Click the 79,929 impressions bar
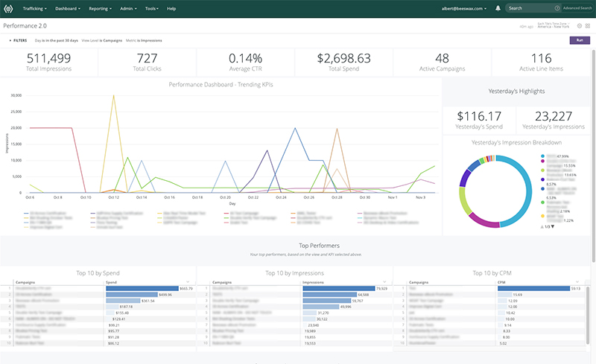 click(339, 288)
